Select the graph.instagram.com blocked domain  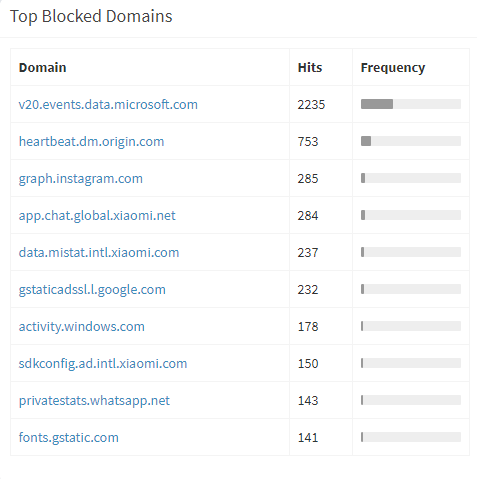[81, 178]
